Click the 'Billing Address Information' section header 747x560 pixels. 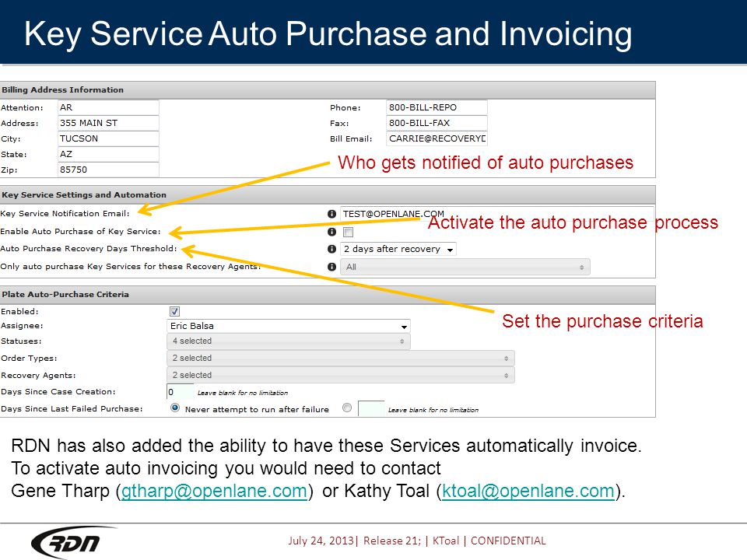point(328,90)
